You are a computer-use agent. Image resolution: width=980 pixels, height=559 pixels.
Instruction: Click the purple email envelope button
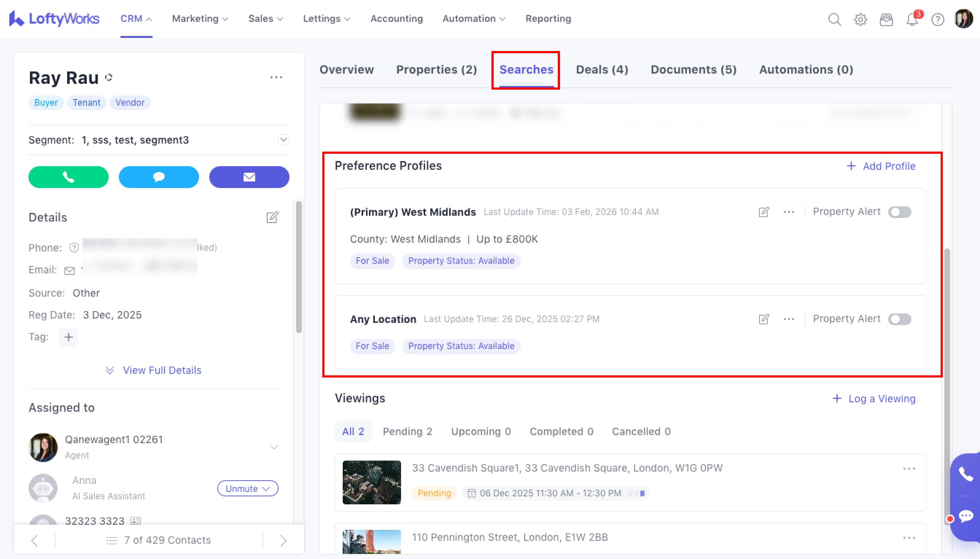click(249, 177)
